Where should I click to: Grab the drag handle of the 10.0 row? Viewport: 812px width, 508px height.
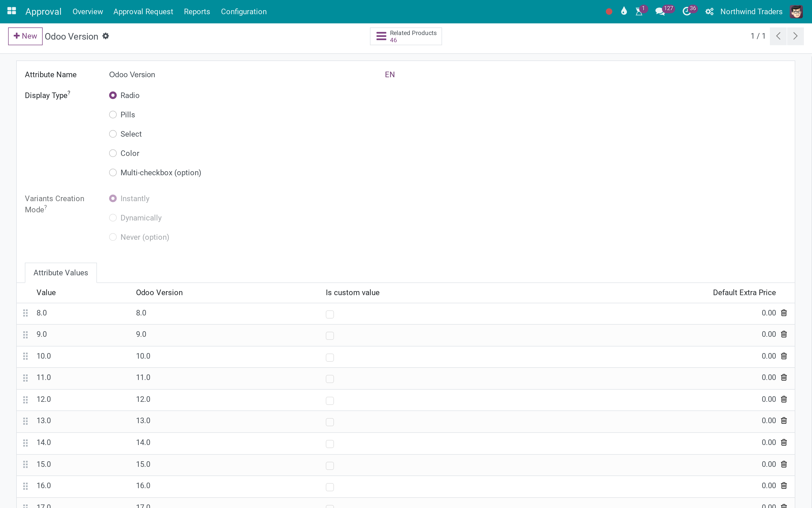(x=25, y=356)
